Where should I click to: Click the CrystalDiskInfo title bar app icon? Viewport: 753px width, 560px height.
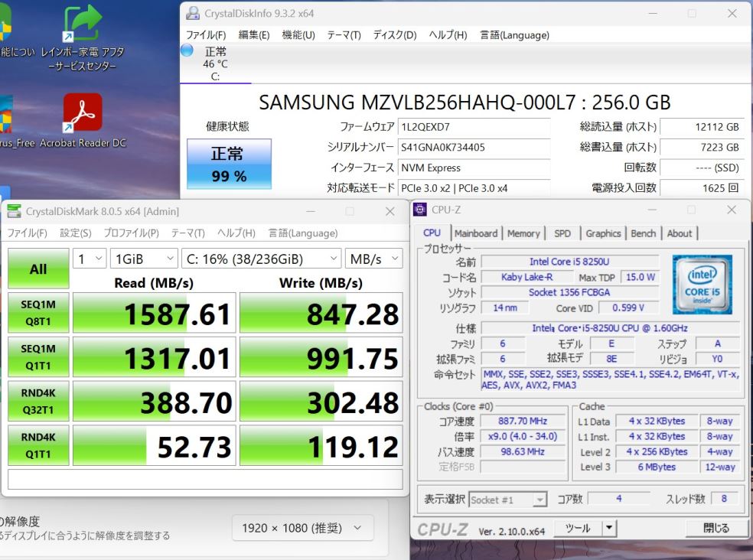click(x=193, y=14)
